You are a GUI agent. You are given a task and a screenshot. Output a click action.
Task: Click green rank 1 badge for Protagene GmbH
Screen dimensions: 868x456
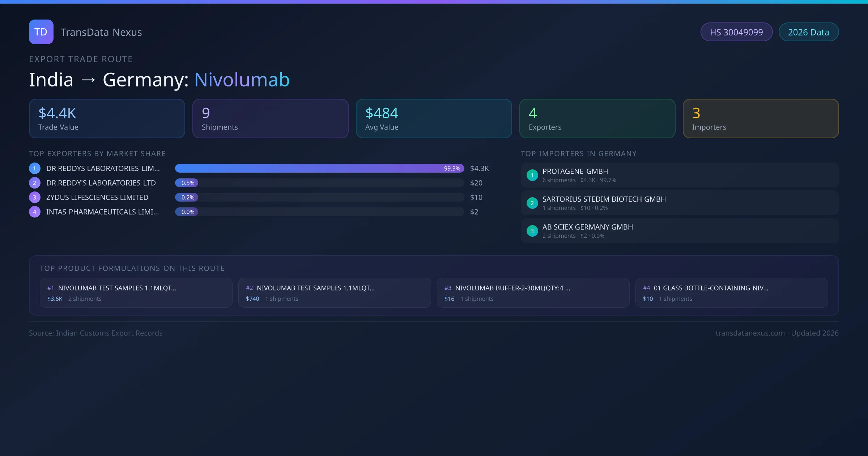532,175
